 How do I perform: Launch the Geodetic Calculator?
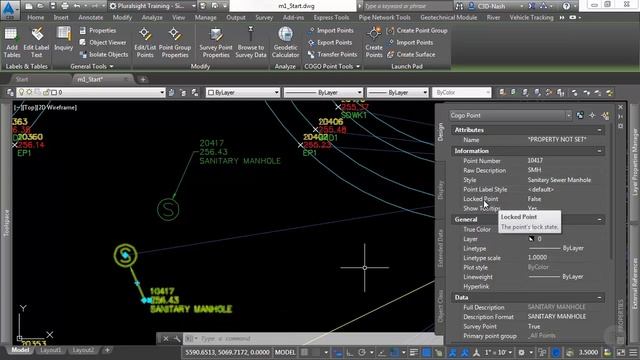coord(285,42)
